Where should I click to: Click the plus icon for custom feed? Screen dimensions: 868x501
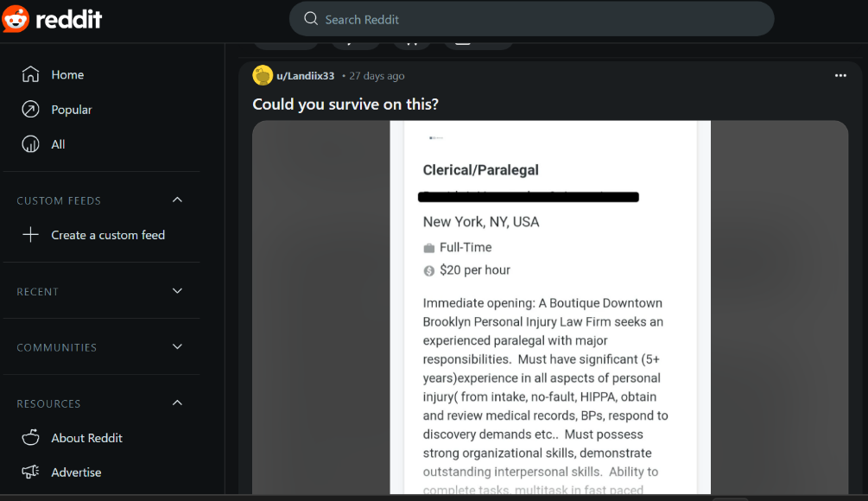point(30,235)
